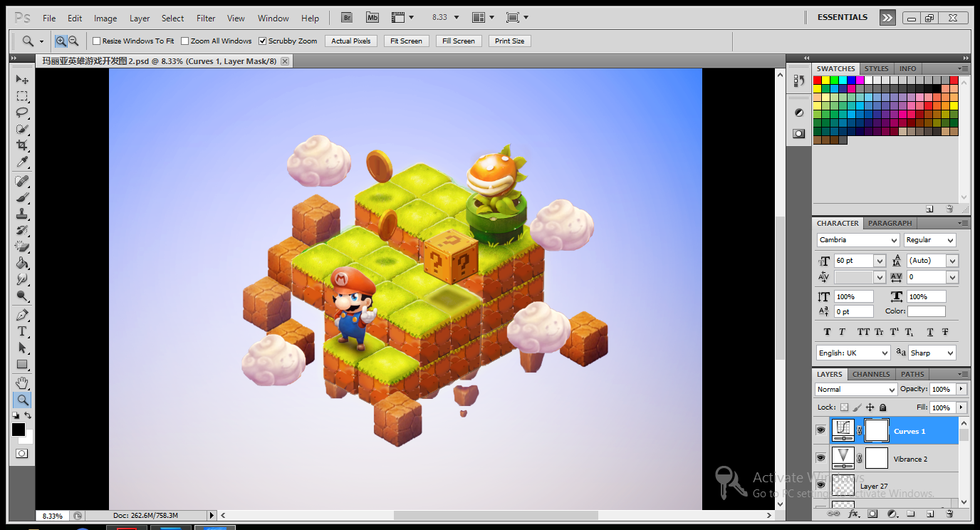
Task: Select the Move tool
Action: (x=22, y=79)
